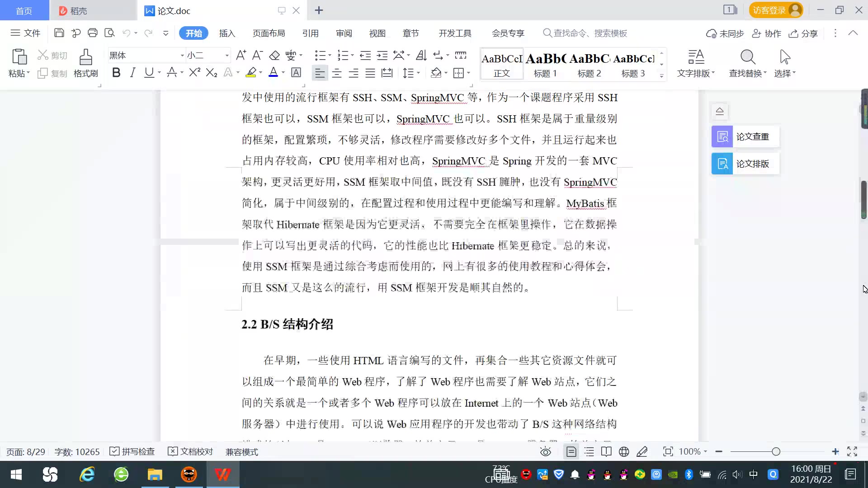Open Text Layout tool

[x=696, y=63]
